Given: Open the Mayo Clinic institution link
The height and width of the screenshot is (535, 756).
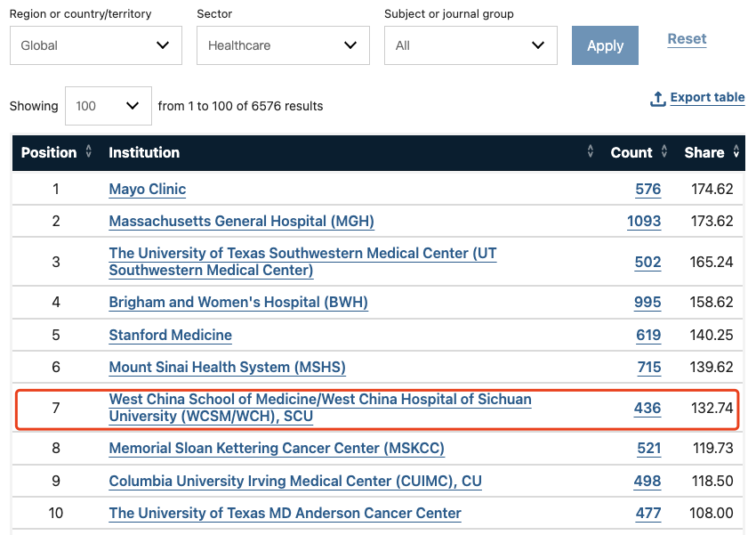Looking at the screenshot, I should 148,189.
